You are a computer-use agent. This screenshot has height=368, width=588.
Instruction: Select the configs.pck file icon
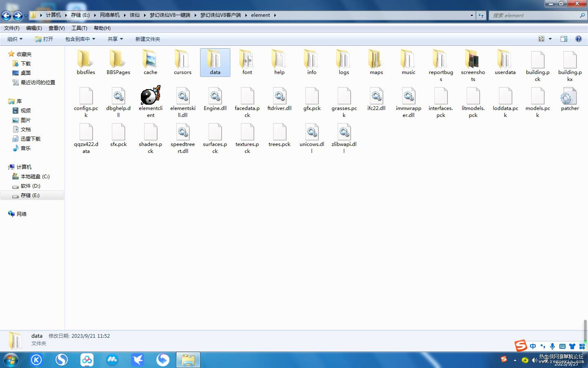(86, 96)
